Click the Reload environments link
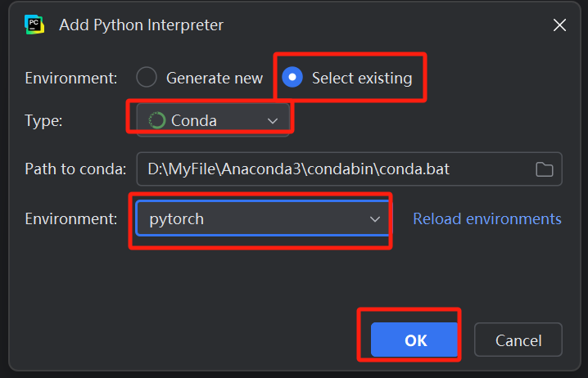The width and height of the screenshot is (588, 378). [487, 218]
